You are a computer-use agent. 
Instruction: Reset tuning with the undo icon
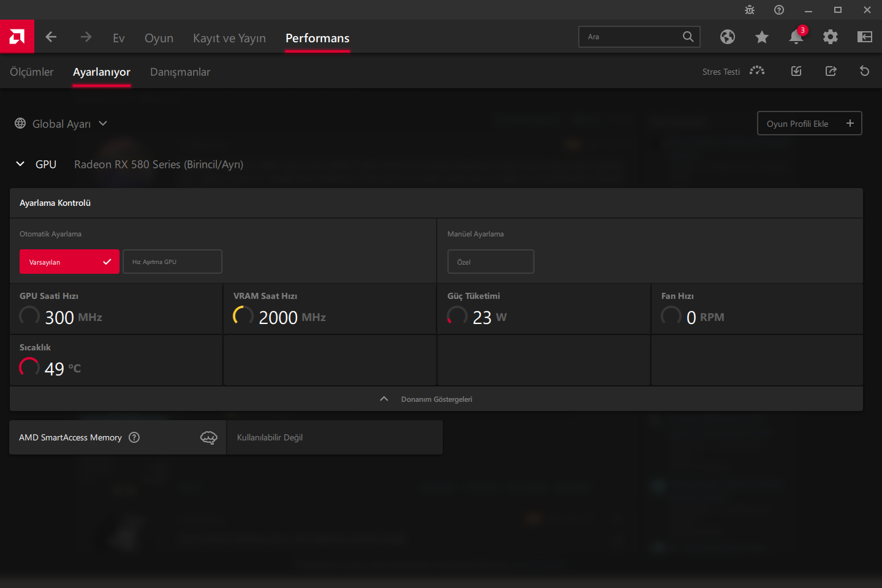(865, 71)
